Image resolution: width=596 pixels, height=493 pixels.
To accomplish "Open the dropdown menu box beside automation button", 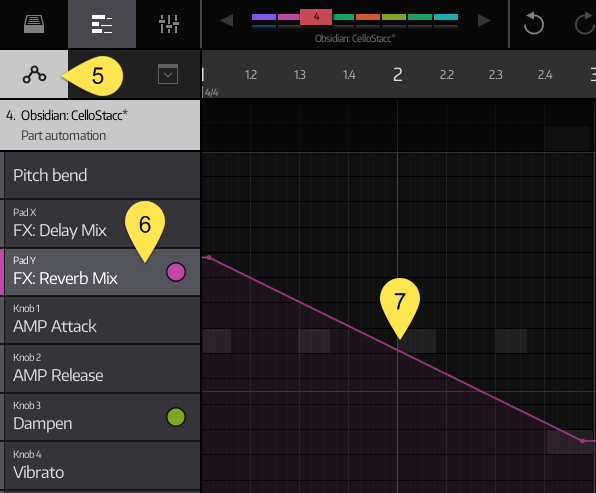I will pos(168,74).
